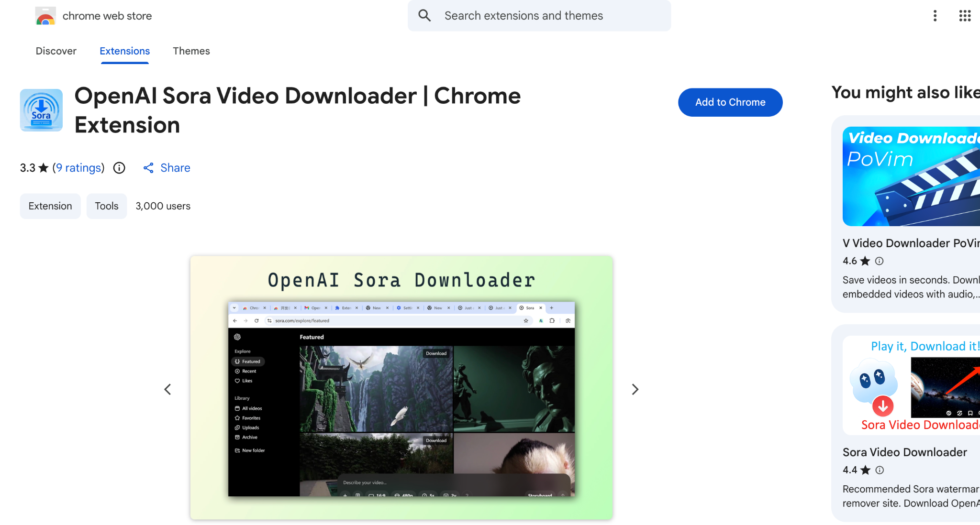Viewport: 980px width, 525px height.
Task: Switch to the Themes tab
Action: (x=191, y=51)
